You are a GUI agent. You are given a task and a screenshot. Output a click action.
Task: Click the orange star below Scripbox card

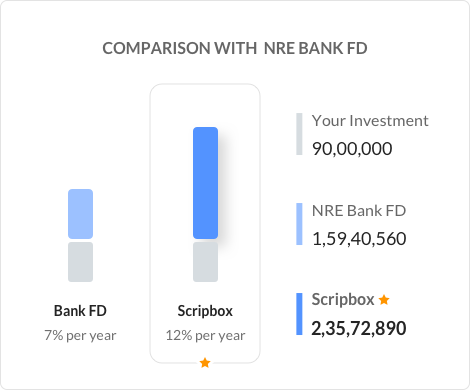tap(205, 363)
